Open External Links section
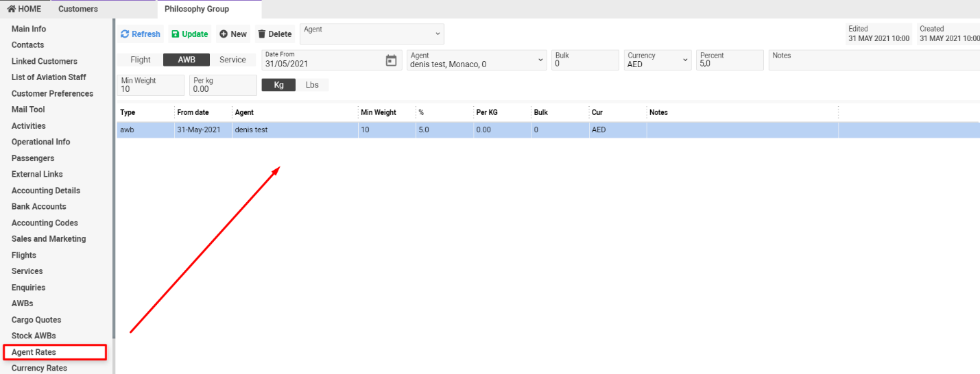 click(x=38, y=174)
